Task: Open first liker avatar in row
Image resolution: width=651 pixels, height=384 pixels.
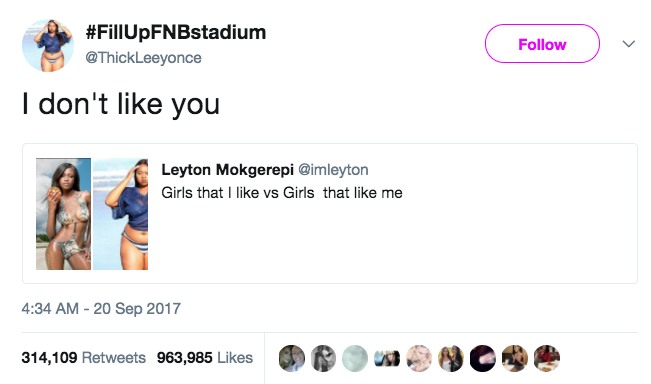Action: click(x=292, y=358)
